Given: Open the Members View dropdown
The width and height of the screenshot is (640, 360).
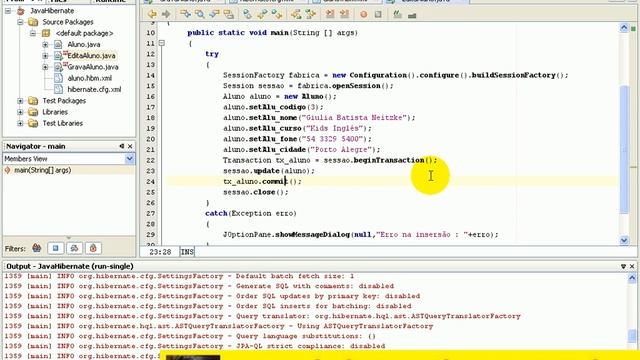Looking at the screenshot, I should click(129, 159).
